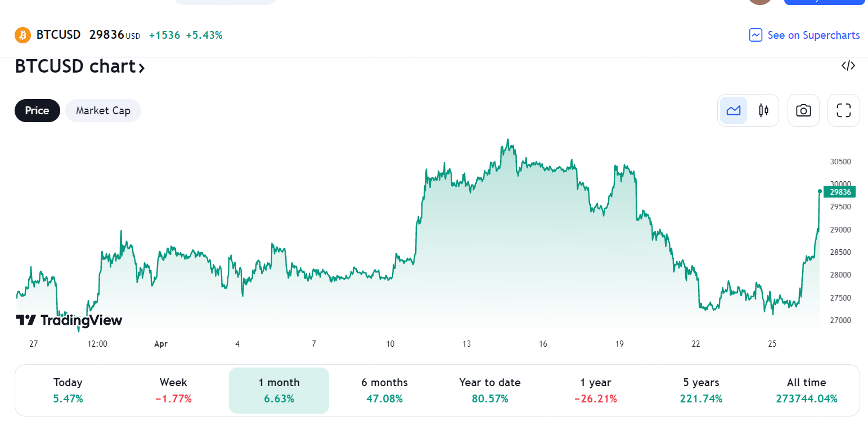Switch to 1 year range

pos(595,391)
